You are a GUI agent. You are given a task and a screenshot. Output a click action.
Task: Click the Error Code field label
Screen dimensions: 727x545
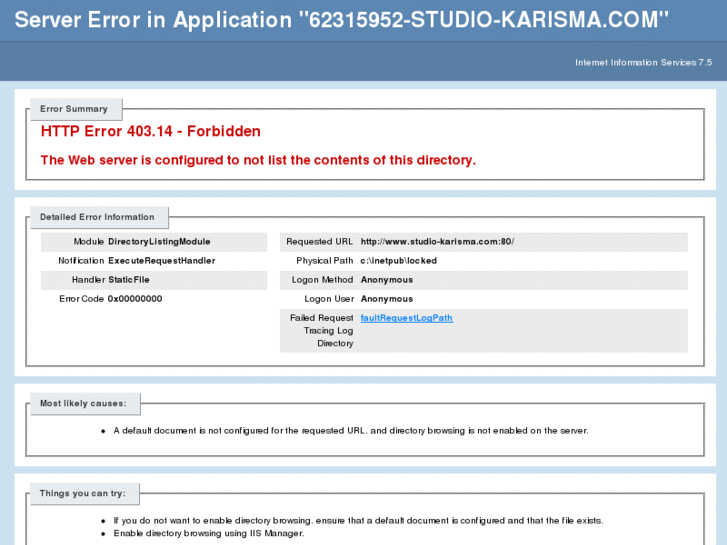tap(81, 299)
